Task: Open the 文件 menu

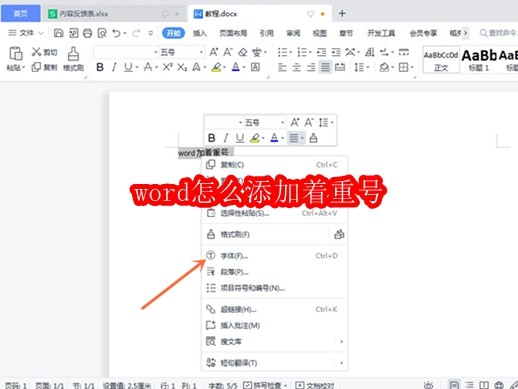Action: click(x=26, y=33)
